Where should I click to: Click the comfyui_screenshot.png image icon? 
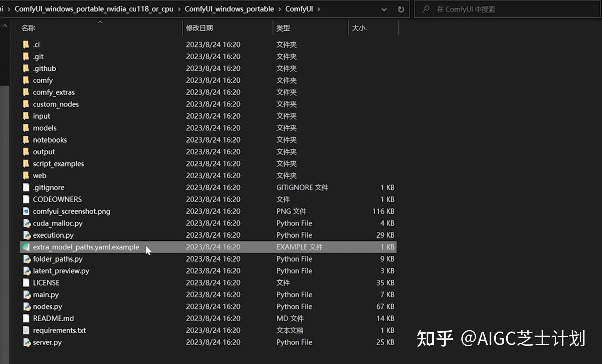click(26, 211)
